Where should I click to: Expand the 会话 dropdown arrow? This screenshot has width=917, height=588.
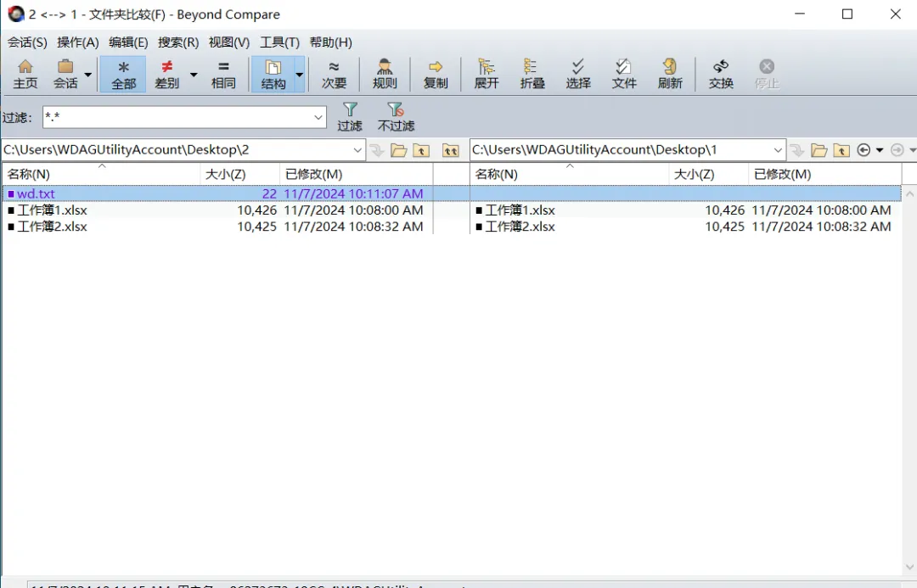point(87,74)
